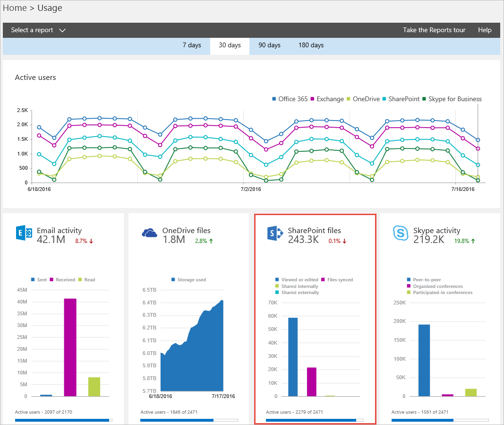Switch to the 7 days tab

192,45
